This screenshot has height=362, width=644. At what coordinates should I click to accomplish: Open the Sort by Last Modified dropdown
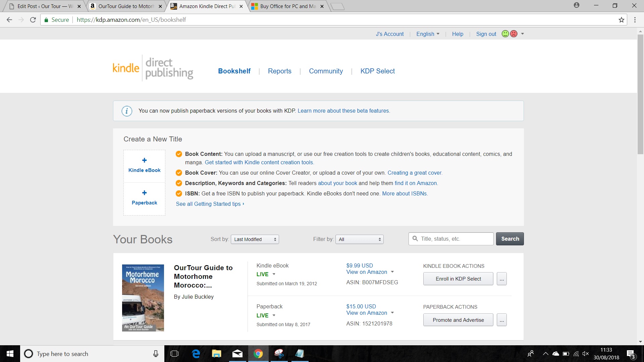click(x=255, y=239)
